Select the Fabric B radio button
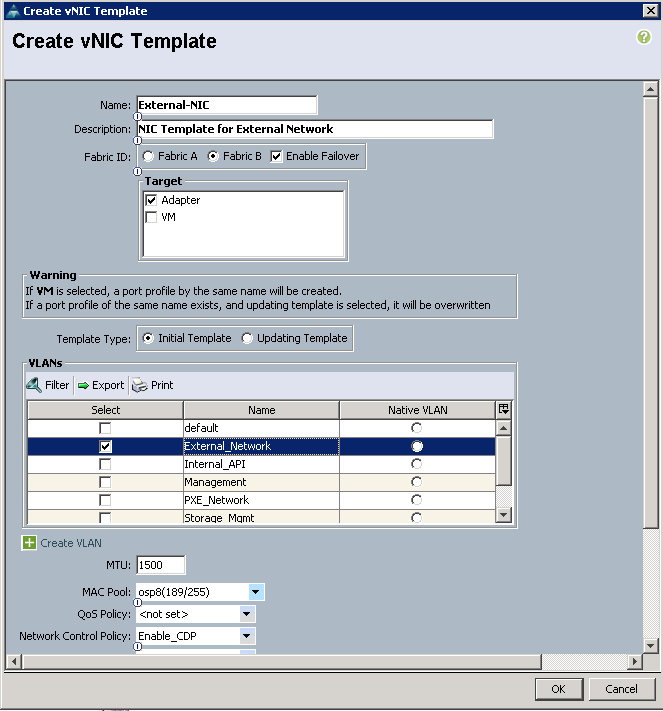The width and height of the screenshot is (663, 711). tap(213, 156)
